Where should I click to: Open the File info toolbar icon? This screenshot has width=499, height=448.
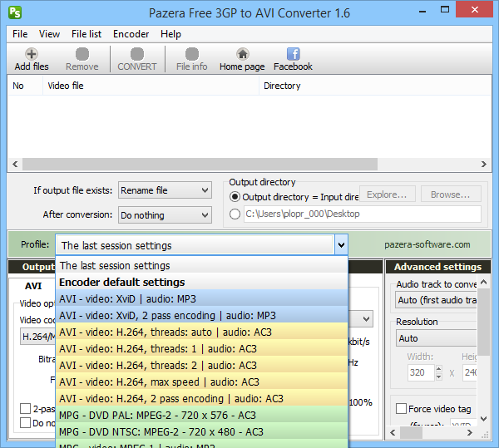192,60
